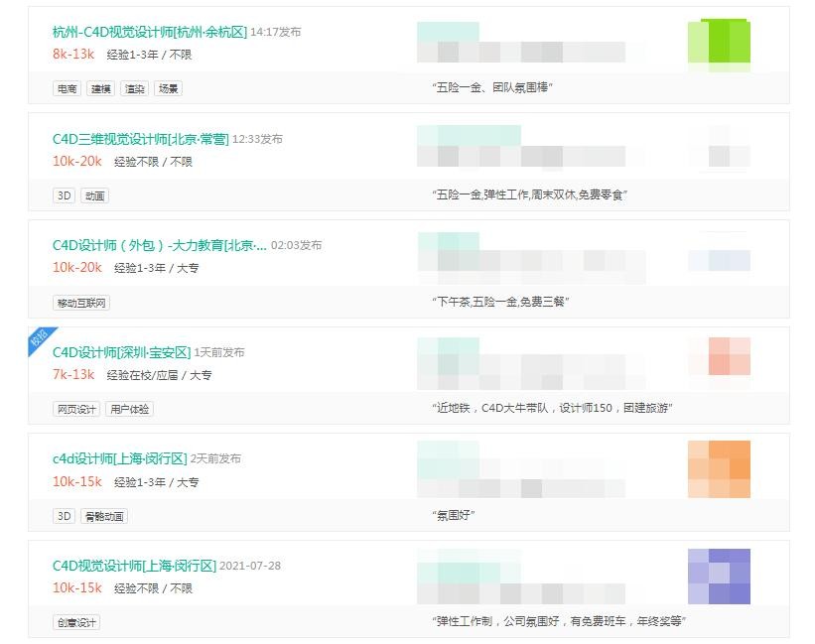This screenshot has height=644, width=815.
Task: Click the 创意设计 tag
Action: [x=76, y=622]
